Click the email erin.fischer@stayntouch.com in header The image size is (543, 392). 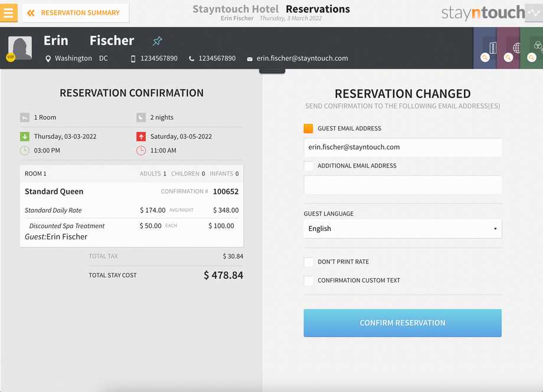pos(302,58)
